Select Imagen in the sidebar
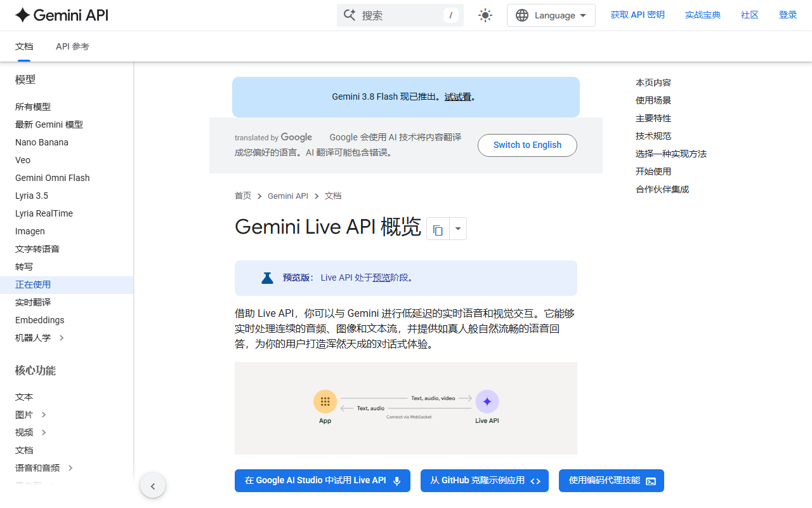812x508 pixels. pos(30,231)
